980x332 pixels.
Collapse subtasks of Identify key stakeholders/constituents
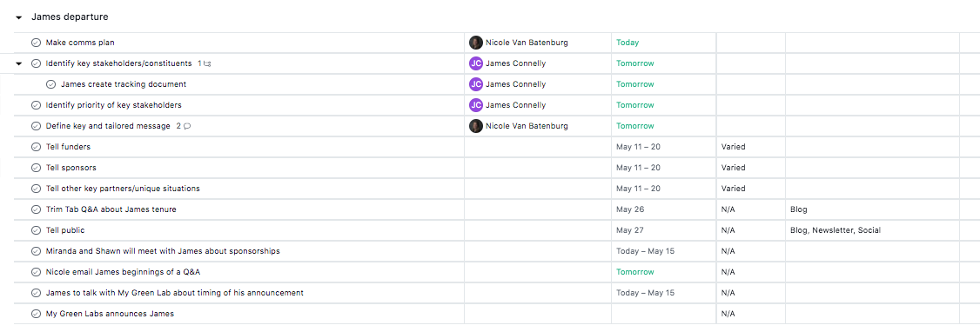(19, 63)
